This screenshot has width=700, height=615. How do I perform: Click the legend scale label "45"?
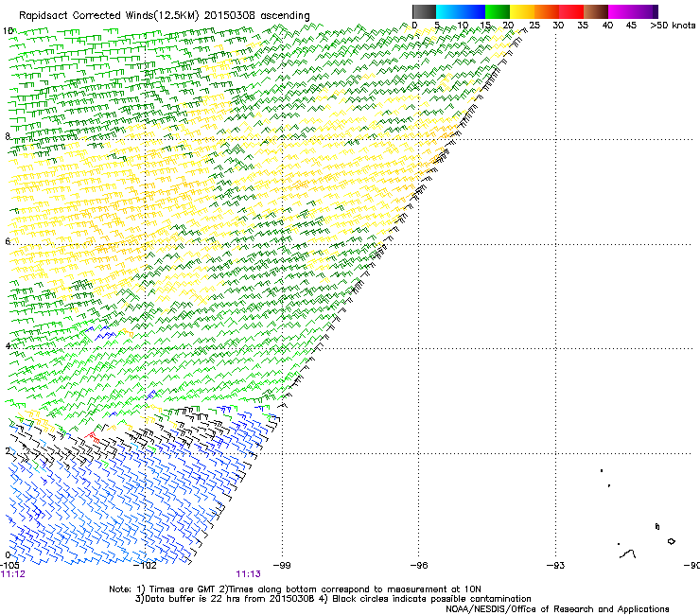coord(631,26)
